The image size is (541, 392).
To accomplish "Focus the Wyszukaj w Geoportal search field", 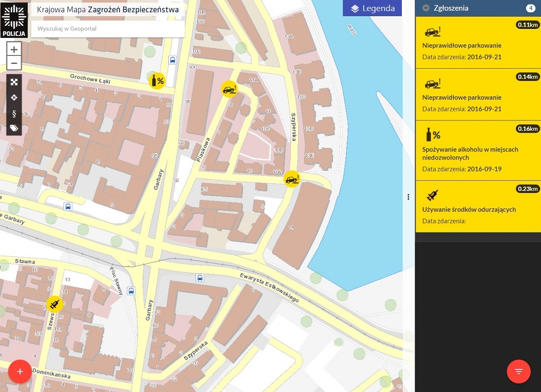I will tap(107, 29).
